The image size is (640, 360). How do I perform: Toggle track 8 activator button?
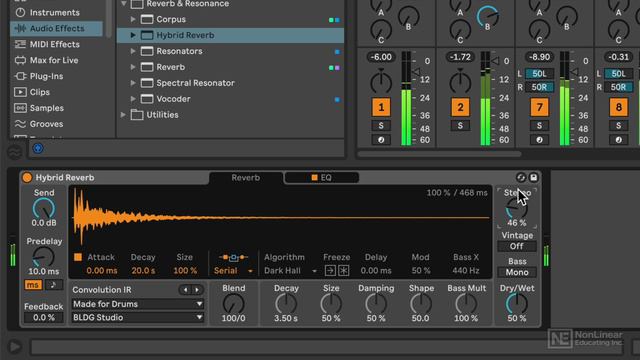pos(618,107)
